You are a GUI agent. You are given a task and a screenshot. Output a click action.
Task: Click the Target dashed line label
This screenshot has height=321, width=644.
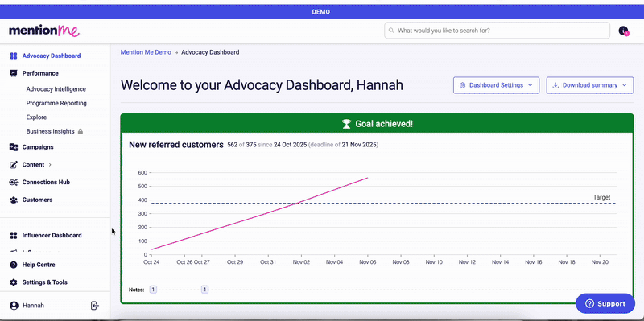(x=601, y=197)
